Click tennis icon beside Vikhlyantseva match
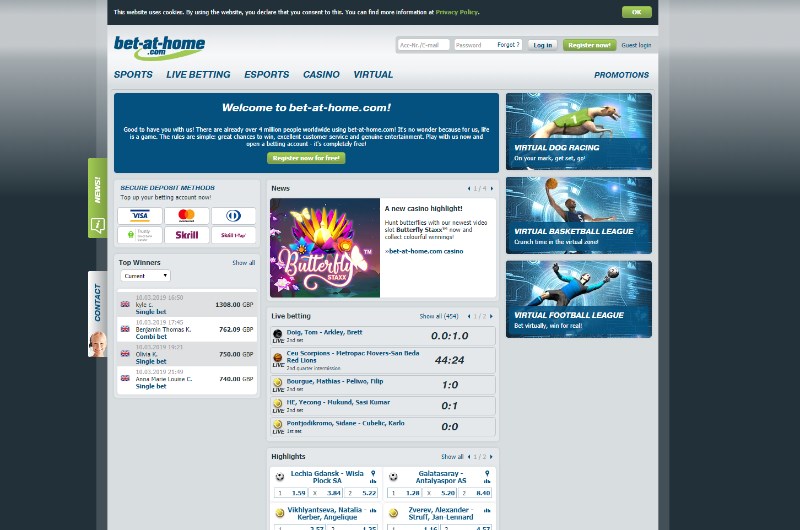This screenshot has height=530, width=800. pos(280,513)
